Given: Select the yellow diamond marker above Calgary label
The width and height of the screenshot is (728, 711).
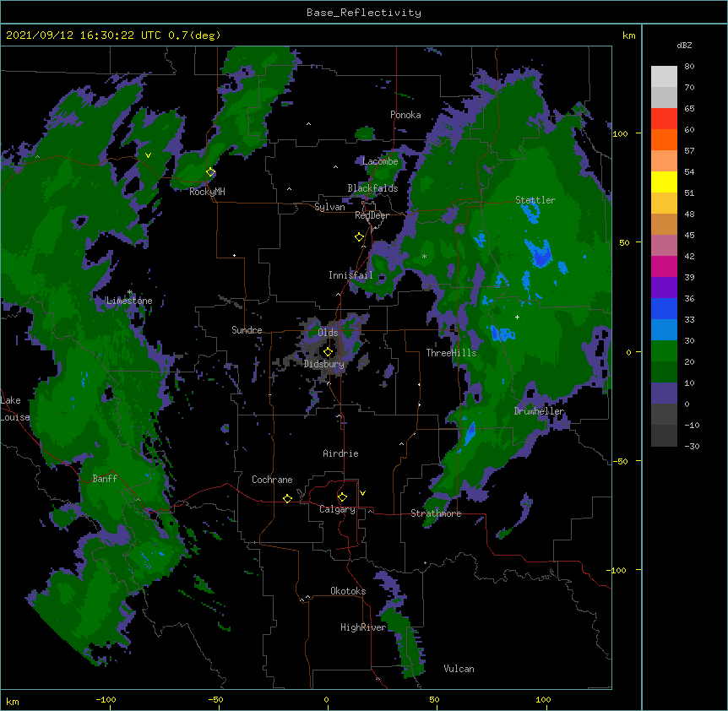Looking at the screenshot, I should tap(342, 497).
